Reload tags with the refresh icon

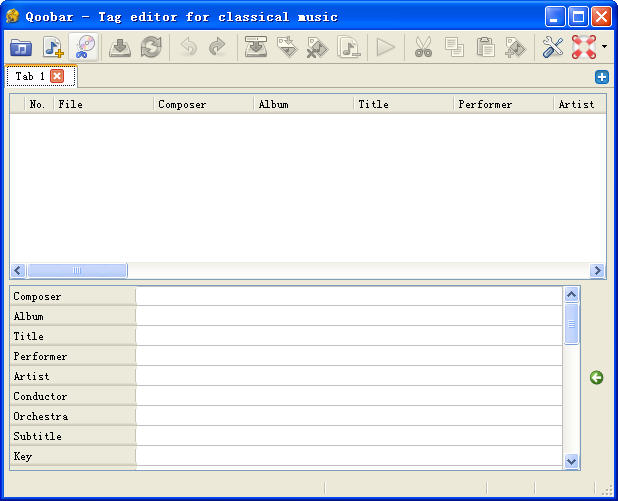(151, 47)
